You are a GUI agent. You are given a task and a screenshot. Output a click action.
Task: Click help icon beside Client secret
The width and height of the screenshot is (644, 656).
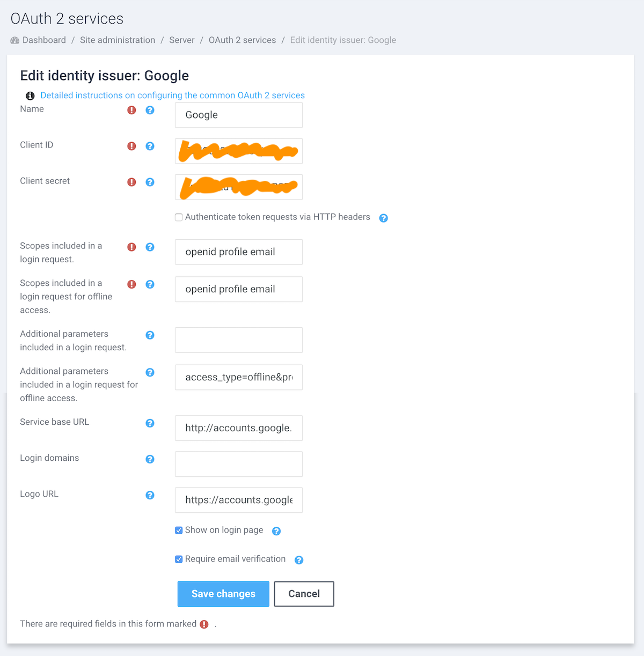[150, 182]
